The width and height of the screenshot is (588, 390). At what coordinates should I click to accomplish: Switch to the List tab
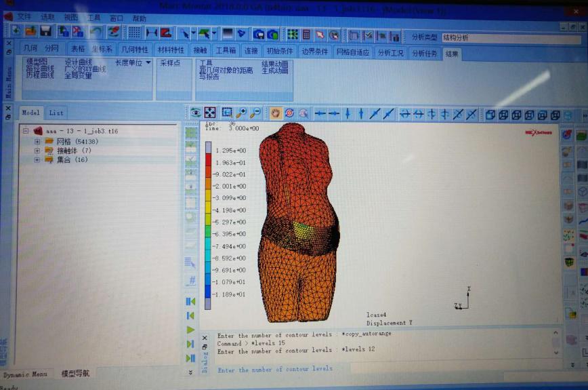point(56,113)
